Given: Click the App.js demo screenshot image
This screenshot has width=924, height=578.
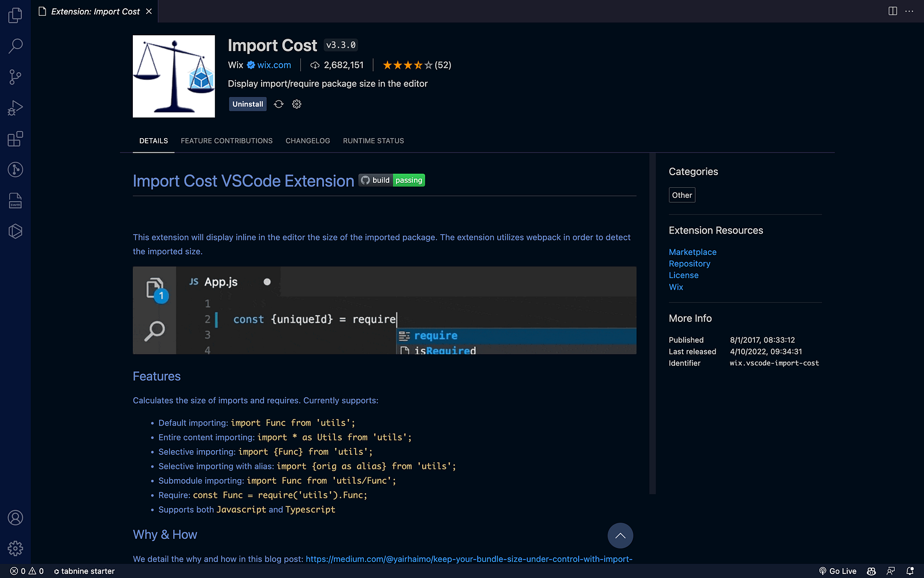Looking at the screenshot, I should (x=385, y=310).
